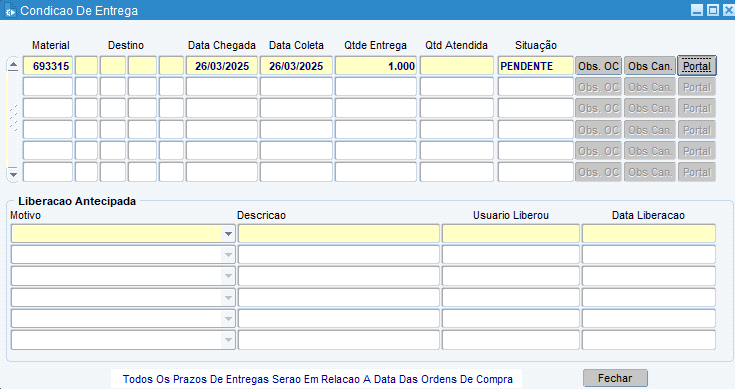The width and height of the screenshot is (735, 389).
Task: Click the Data Chegada field with 26/03/2025
Action: [x=222, y=66]
